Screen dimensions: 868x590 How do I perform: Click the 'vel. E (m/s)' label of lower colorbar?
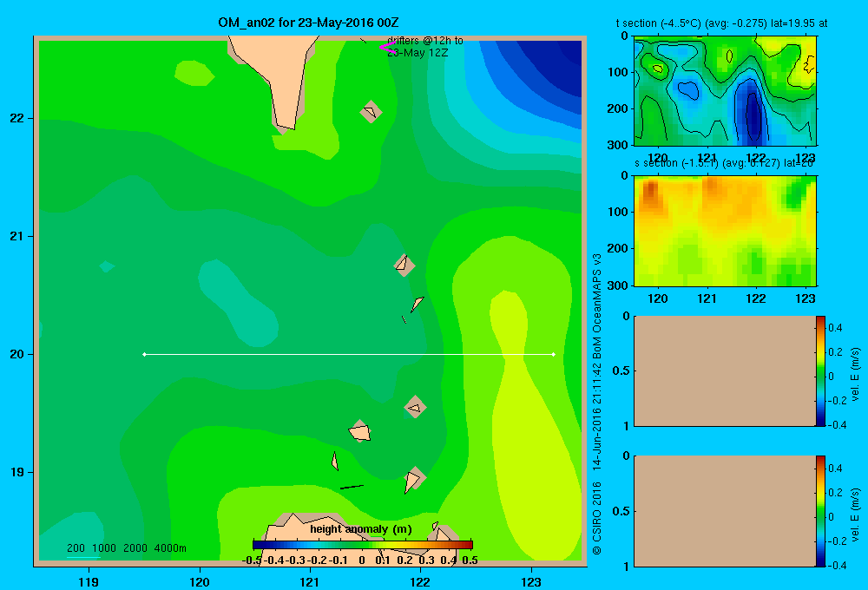(855, 515)
